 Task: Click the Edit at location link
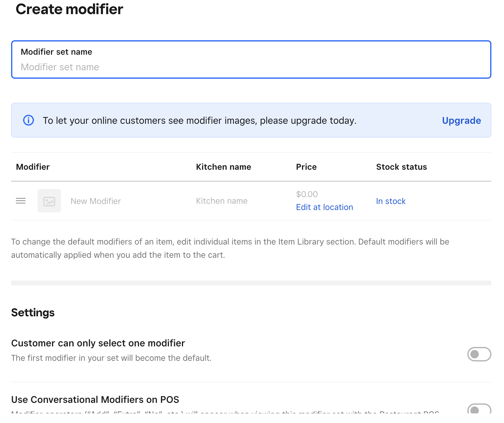click(x=324, y=207)
